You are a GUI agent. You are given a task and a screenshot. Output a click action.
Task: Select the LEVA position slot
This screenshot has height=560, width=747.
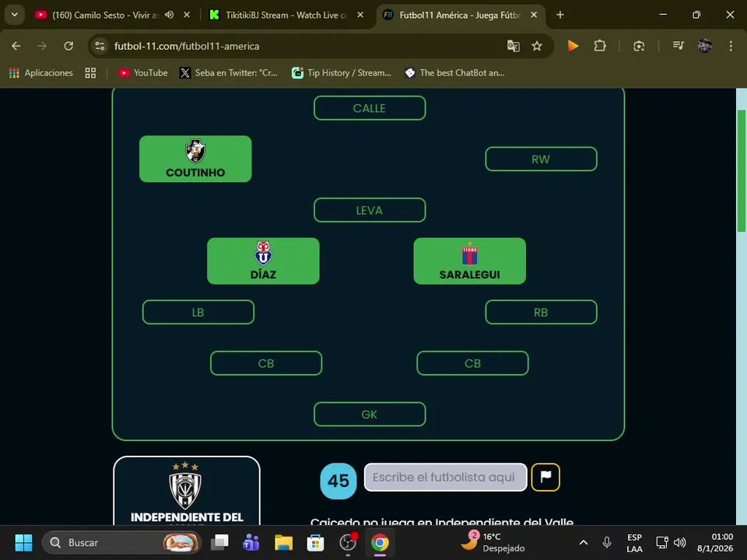tap(369, 210)
